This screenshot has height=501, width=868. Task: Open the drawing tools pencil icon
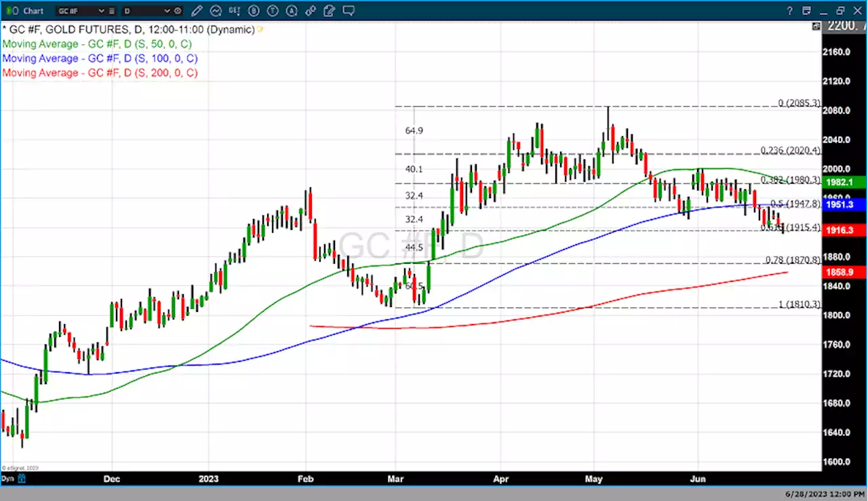point(197,11)
